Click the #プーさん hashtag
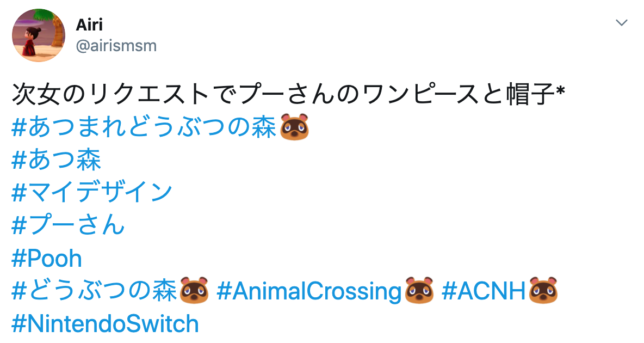Screen dimensions: 644x343 pos(67,225)
